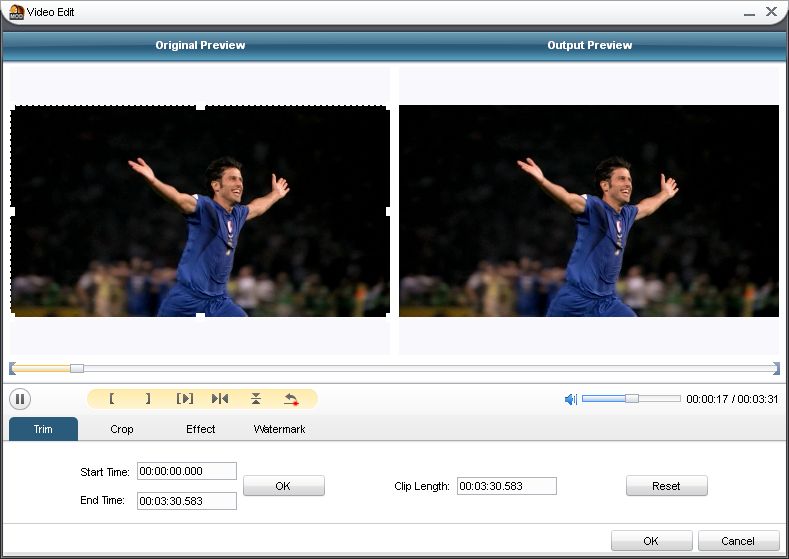Image resolution: width=789 pixels, height=559 pixels.
Task: Click the Video Edit application icon
Action: coord(16,12)
